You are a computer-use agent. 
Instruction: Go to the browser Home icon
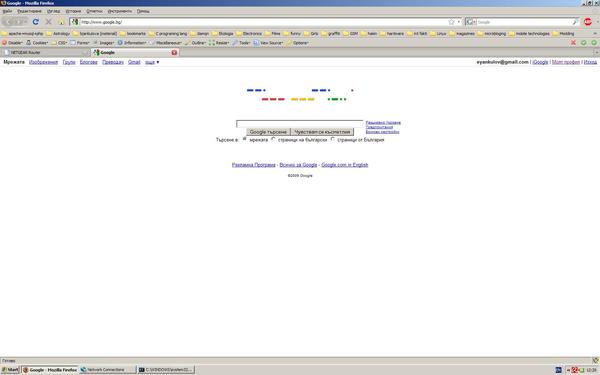61,22
